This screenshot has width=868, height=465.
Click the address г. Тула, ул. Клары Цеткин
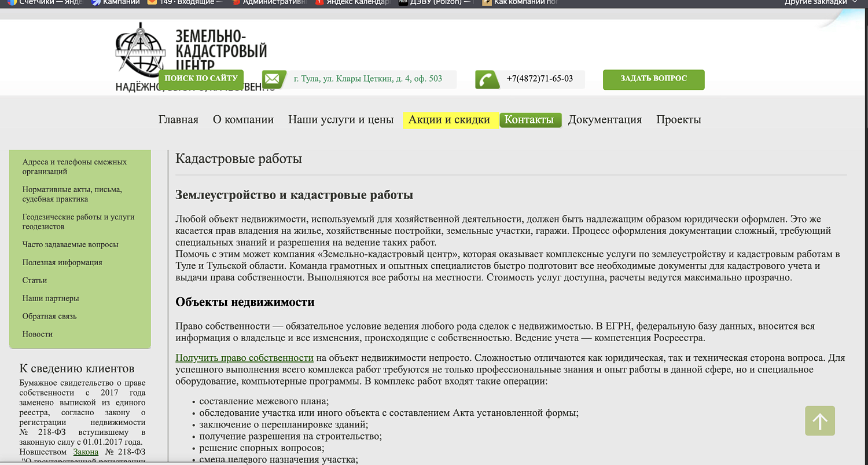click(368, 79)
